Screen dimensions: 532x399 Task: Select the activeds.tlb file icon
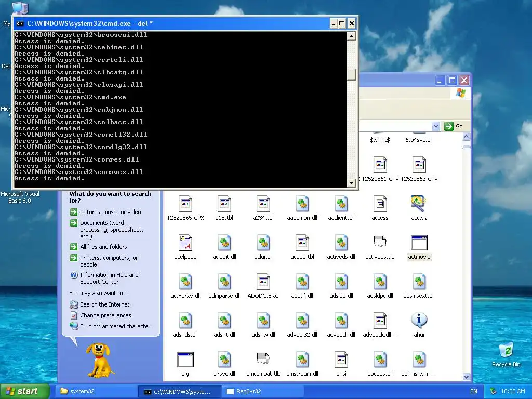point(380,242)
